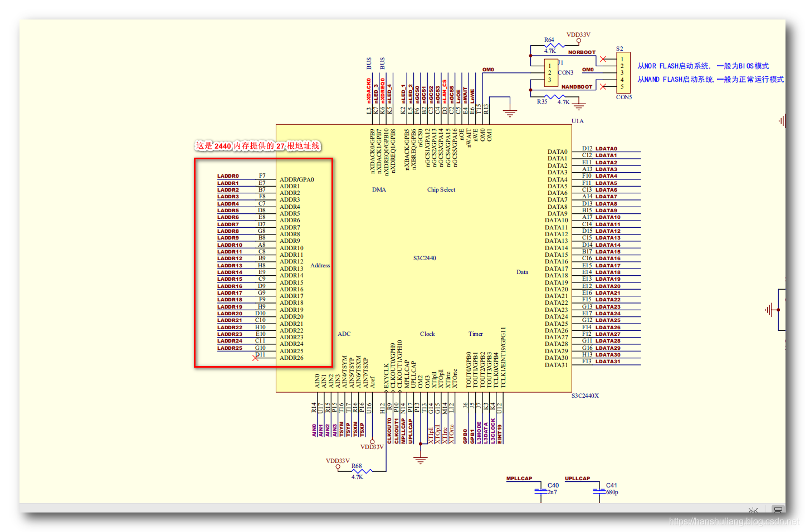This screenshot has height=532, width=805.
Task: Select the ADDR26 pin name
Action: (x=291, y=358)
